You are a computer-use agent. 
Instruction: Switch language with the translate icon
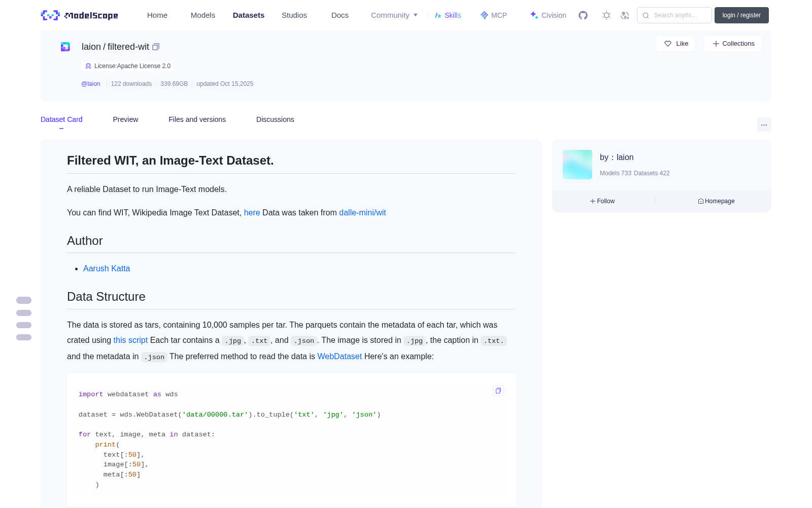coord(625,15)
